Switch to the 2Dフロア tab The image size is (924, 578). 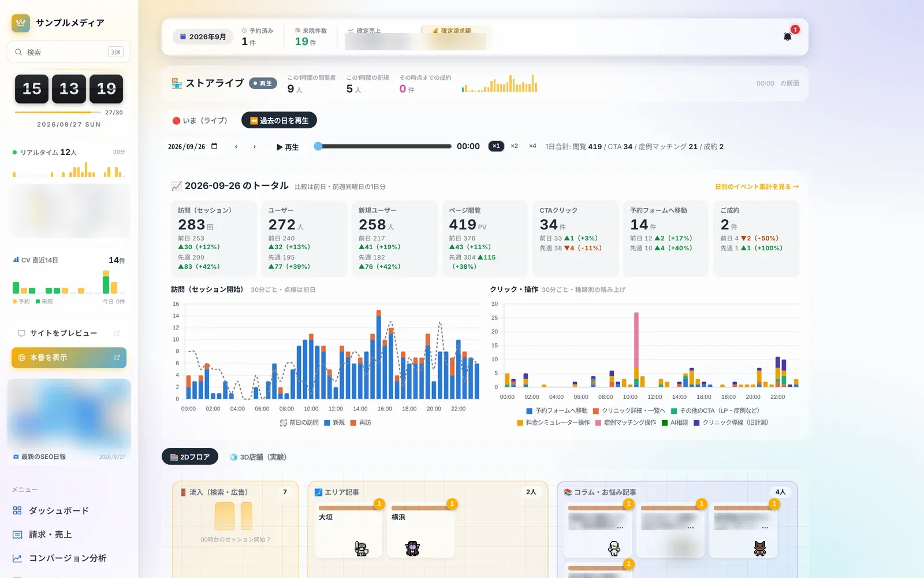pos(190,457)
